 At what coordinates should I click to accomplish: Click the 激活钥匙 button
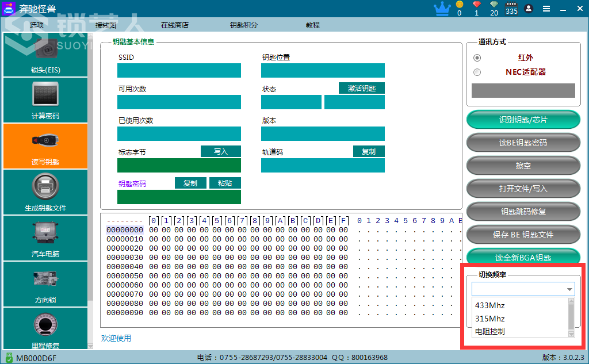[361, 89]
